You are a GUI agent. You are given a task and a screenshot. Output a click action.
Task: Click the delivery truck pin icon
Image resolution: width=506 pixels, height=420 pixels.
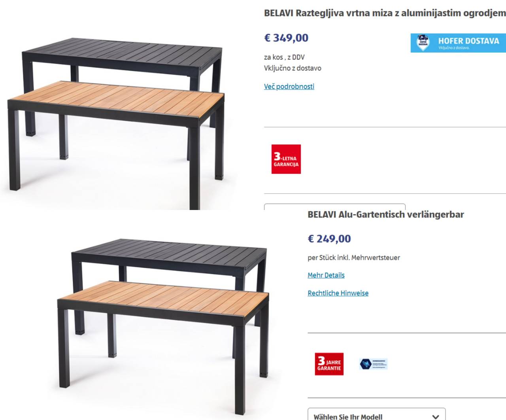[423, 42]
